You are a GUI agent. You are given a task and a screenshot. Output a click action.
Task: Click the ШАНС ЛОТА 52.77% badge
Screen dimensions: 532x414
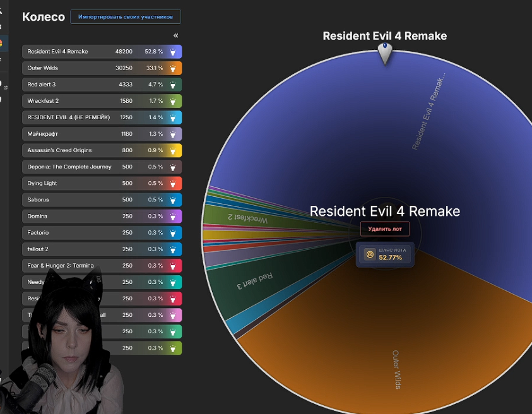click(385, 254)
